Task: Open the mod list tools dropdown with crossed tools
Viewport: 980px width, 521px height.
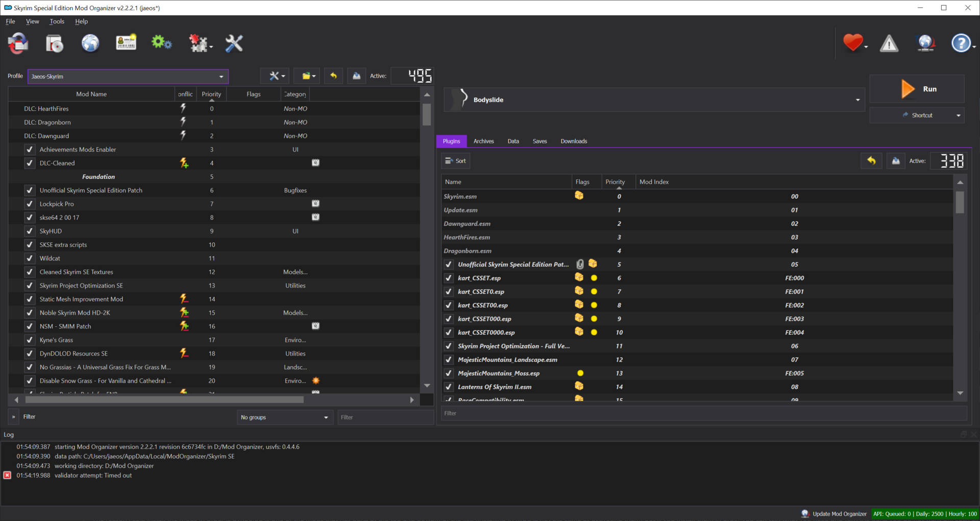Action: click(x=275, y=76)
